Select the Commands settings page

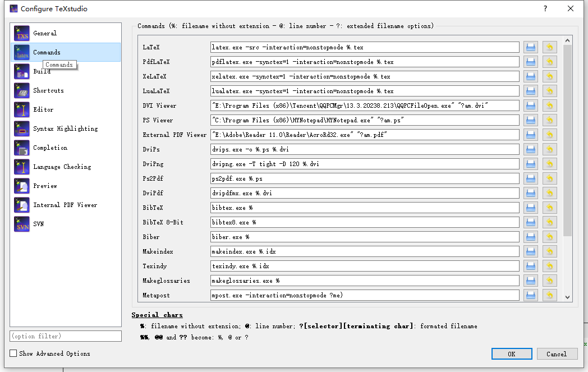[x=66, y=52]
